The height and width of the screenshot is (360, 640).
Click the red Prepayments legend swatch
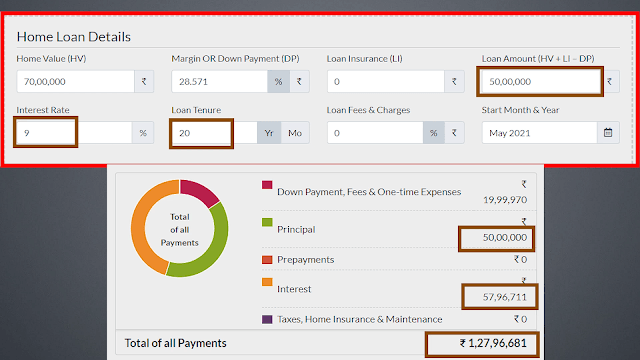(x=267, y=260)
